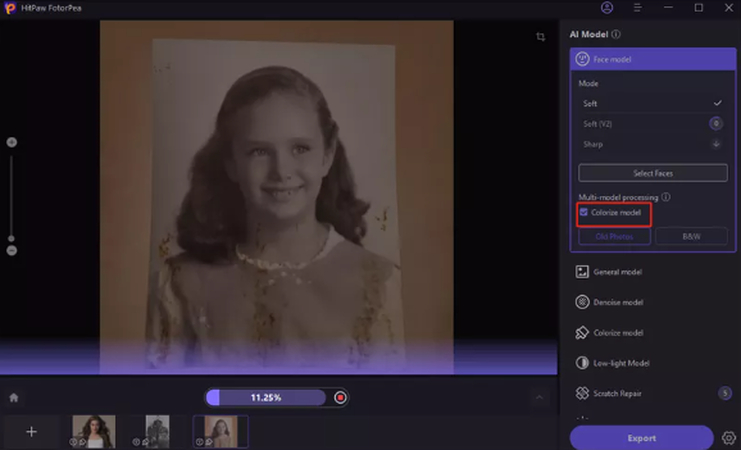Click the zoom out minus button
The image size is (741, 450).
tap(12, 250)
